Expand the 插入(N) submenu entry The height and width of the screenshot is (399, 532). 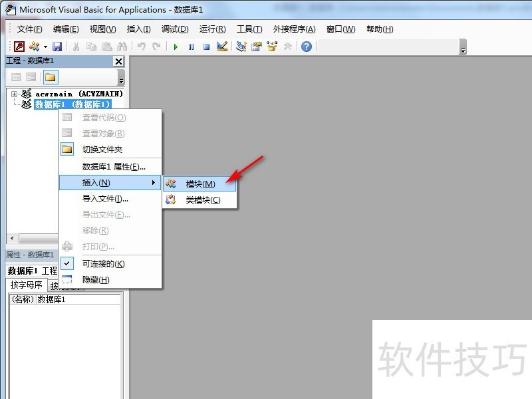coord(110,183)
